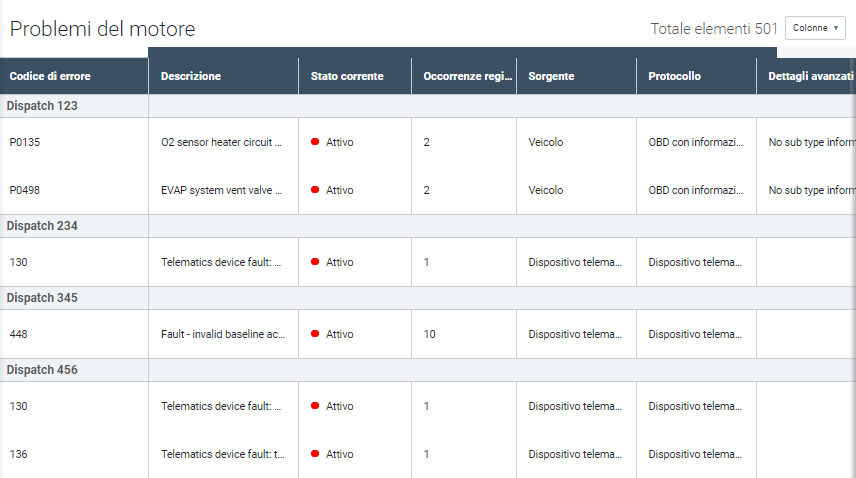Click the occurrence count 10 cell
Image resolution: width=856 pixels, height=478 pixels.
click(430, 334)
